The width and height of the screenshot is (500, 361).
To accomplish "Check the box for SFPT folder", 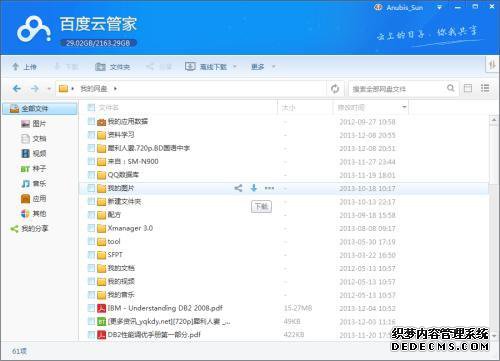I will point(91,255).
